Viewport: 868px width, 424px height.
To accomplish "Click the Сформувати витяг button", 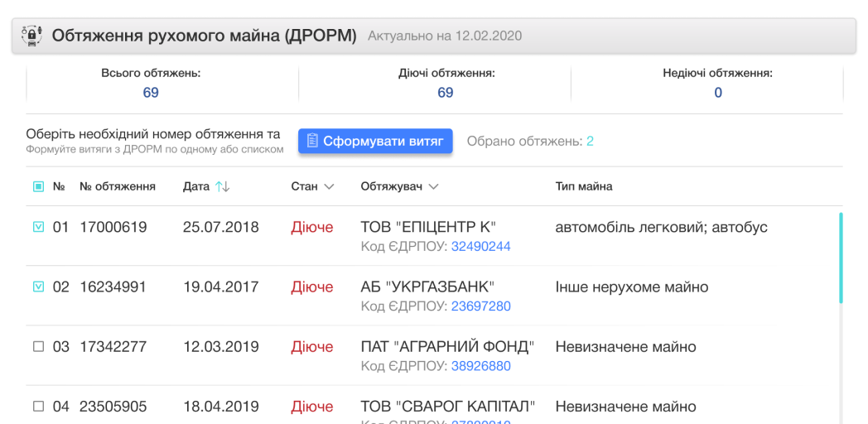I will (375, 142).
